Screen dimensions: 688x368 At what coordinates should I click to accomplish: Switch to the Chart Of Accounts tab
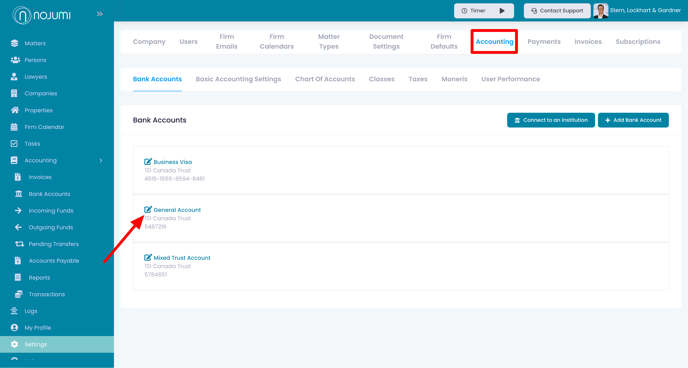pyautogui.click(x=325, y=79)
